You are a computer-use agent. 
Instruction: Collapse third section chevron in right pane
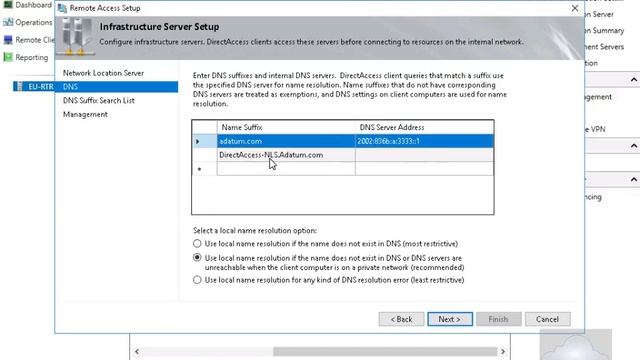tap(633, 179)
